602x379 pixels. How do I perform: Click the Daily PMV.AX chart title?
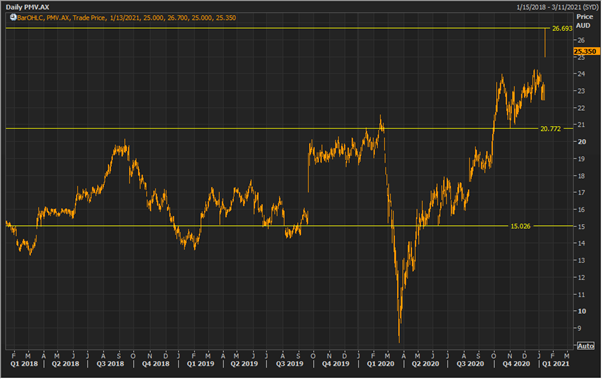pos(27,7)
